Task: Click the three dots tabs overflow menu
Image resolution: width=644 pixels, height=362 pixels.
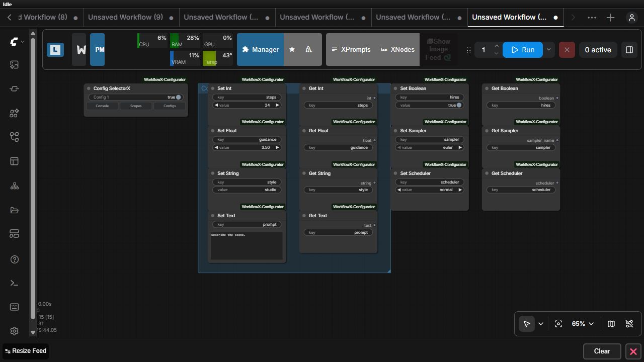Action: point(592,18)
